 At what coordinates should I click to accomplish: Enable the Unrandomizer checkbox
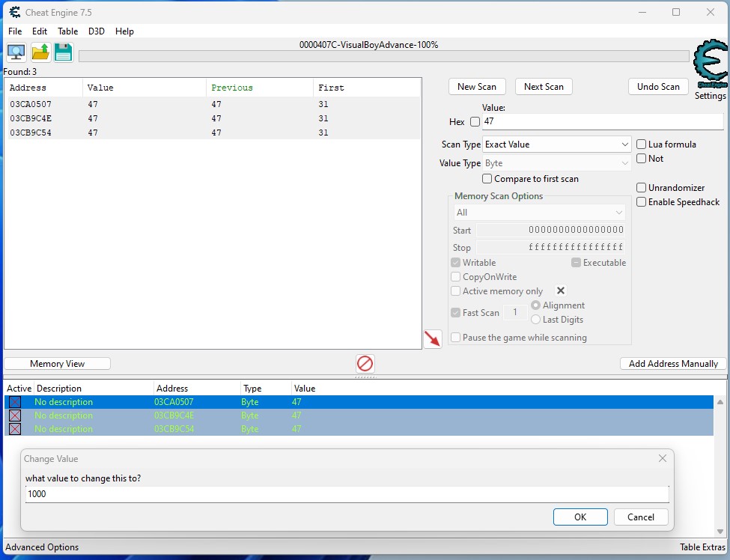point(642,188)
